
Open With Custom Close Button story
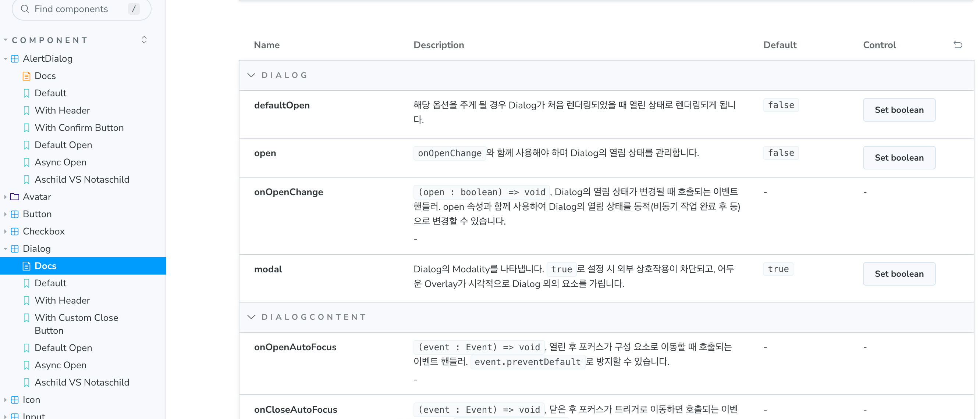coord(76,323)
